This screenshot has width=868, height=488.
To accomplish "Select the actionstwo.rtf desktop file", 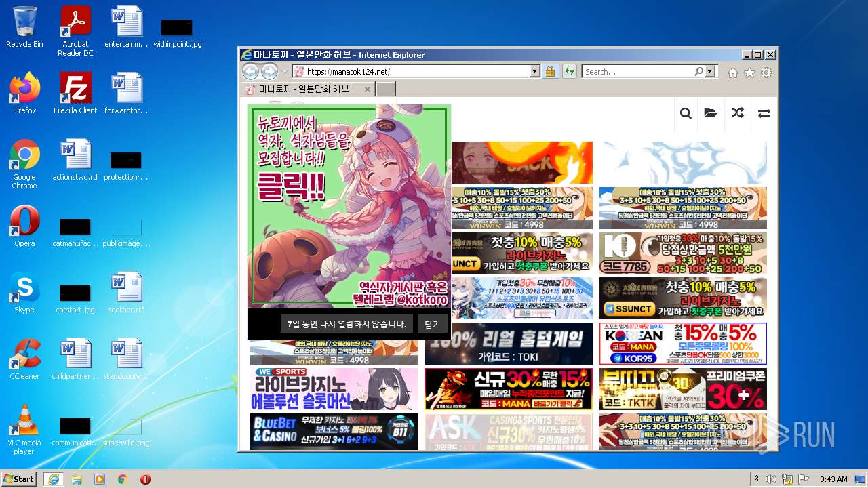I will coord(75,160).
